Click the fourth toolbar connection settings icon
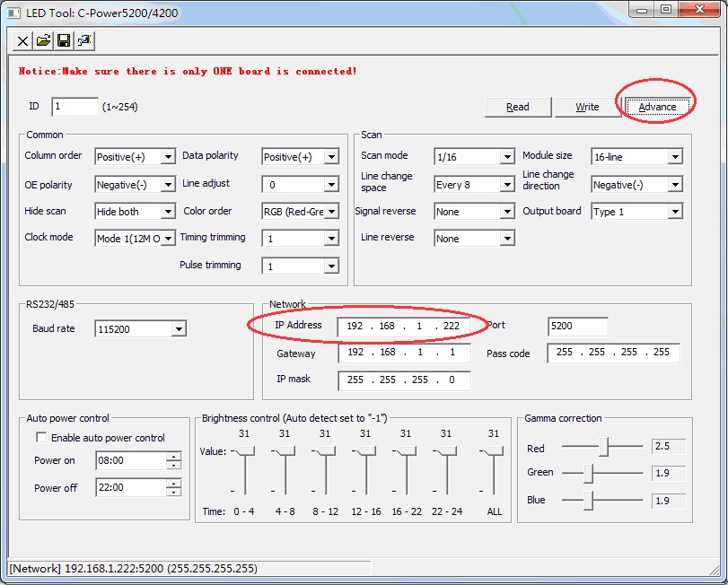 coord(84,40)
